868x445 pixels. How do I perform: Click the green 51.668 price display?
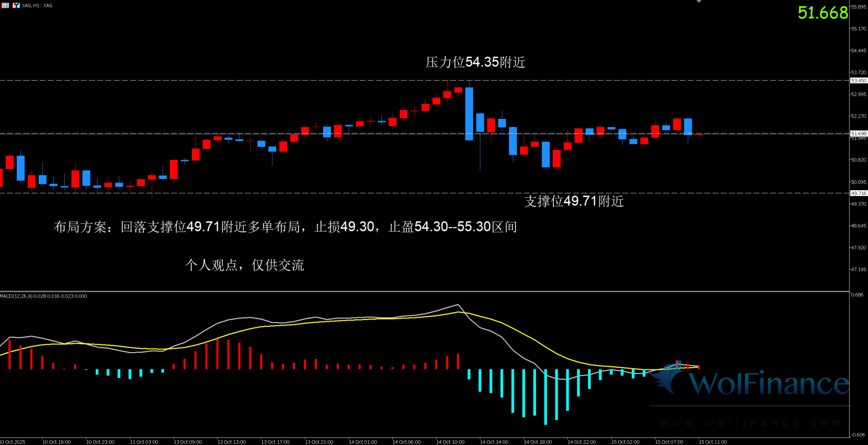pos(822,13)
